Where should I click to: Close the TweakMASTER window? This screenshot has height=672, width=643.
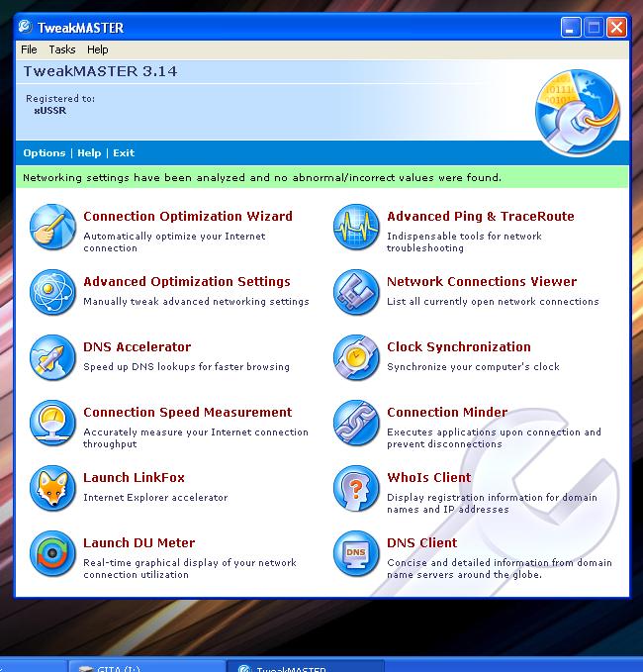616,28
